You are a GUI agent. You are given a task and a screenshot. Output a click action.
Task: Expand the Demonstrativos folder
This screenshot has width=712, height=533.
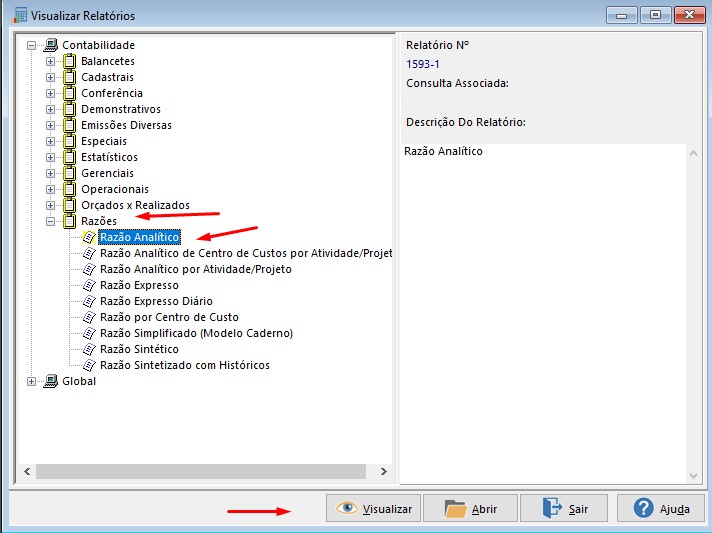[x=50, y=109]
